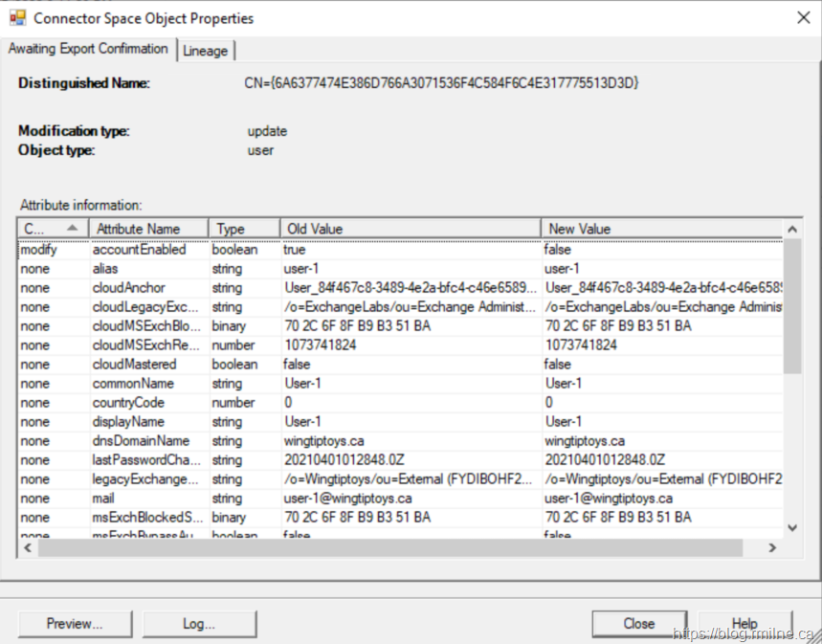Click the Help button
This screenshot has width=822, height=644.
[x=744, y=624]
